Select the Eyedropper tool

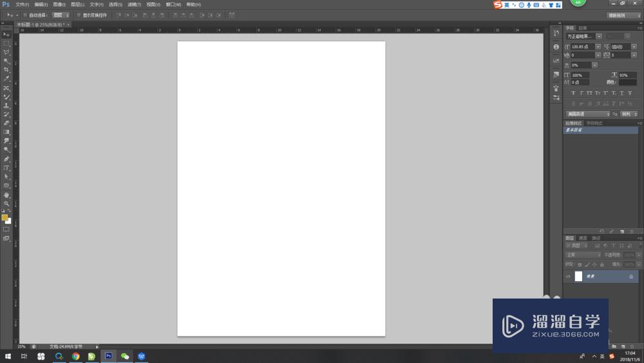coord(6,79)
